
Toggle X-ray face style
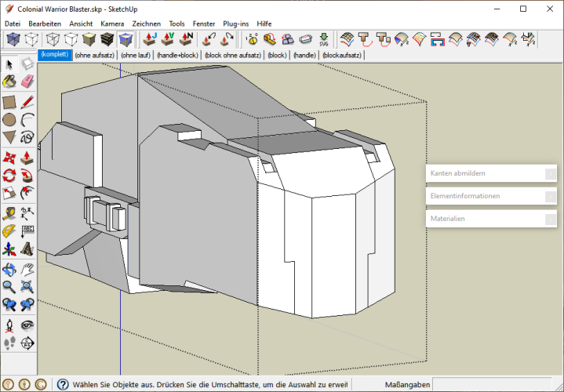click(14, 39)
